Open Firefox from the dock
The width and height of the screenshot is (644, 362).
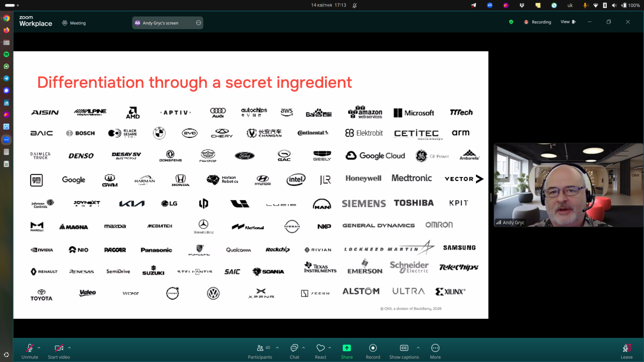[6, 30]
